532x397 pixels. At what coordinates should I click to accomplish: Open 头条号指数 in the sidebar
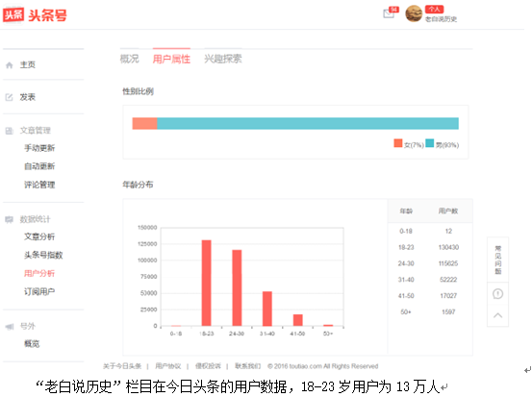coord(43,255)
